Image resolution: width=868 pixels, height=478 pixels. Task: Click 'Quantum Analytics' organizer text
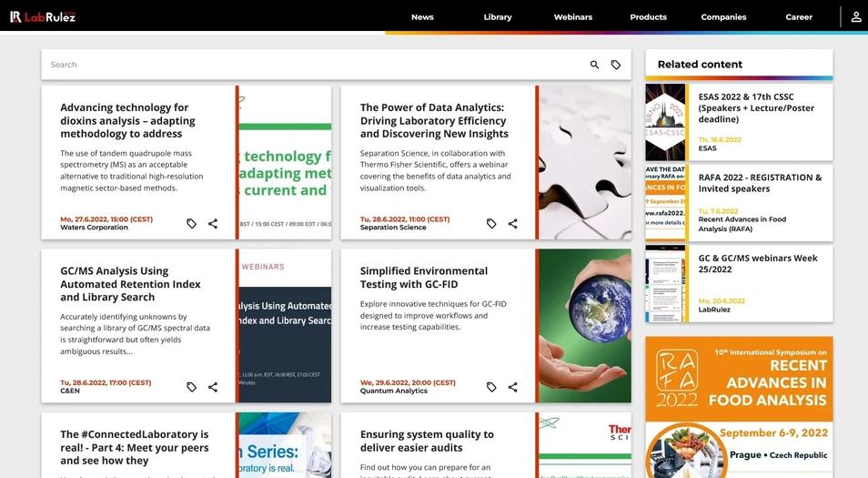pyautogui.click(x=394, y=391)
